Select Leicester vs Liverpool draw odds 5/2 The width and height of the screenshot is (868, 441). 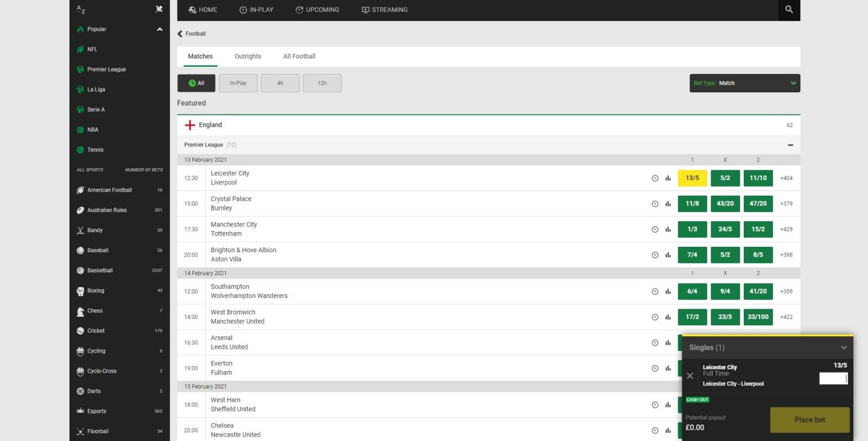tap(725, 178)
